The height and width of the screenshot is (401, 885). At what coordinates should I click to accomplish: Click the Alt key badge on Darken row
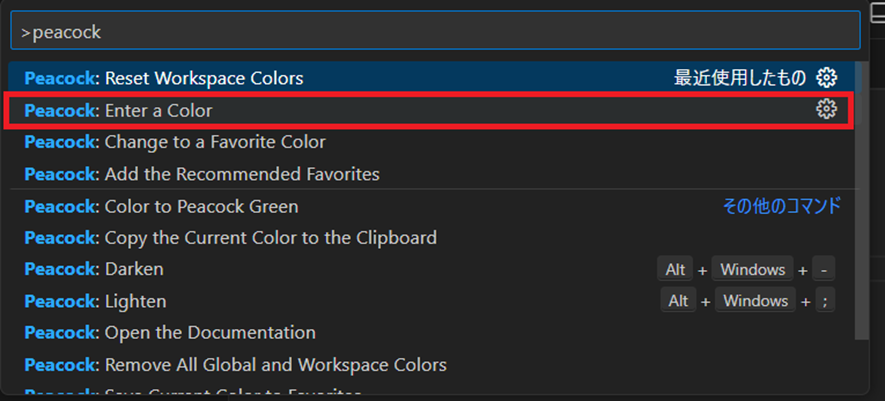(676, 269)
